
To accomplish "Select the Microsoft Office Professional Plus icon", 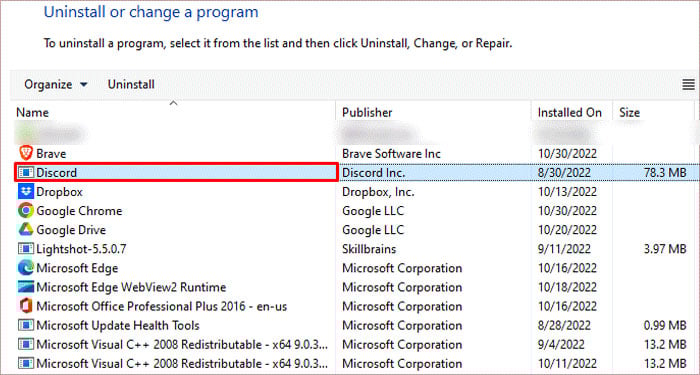I will pos(26,306).
